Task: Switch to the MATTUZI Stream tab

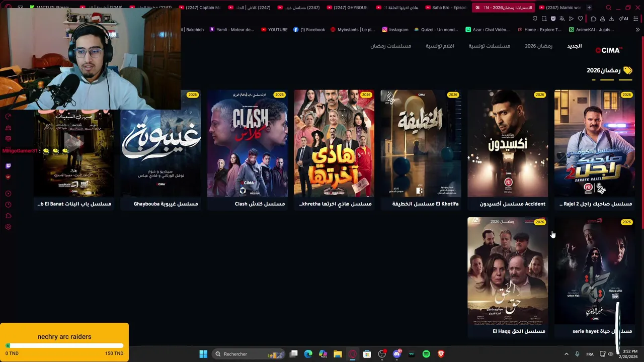Action: tap(50, 8)
